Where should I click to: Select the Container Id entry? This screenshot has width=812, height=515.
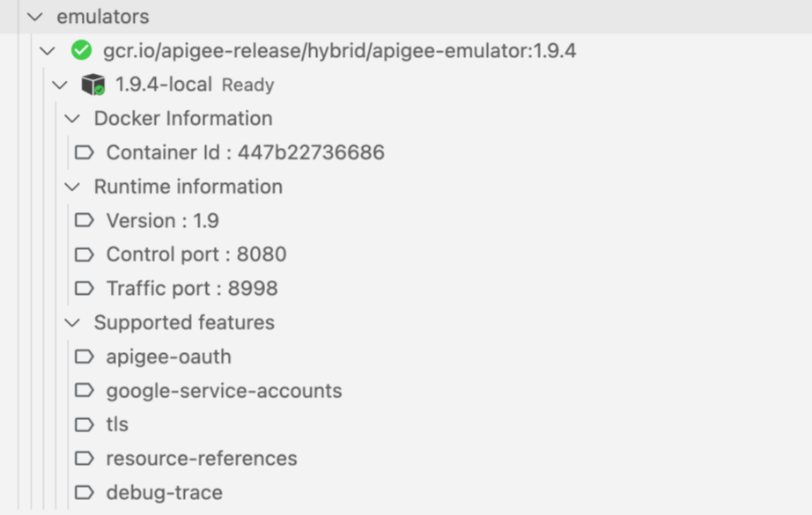(245, 152)
